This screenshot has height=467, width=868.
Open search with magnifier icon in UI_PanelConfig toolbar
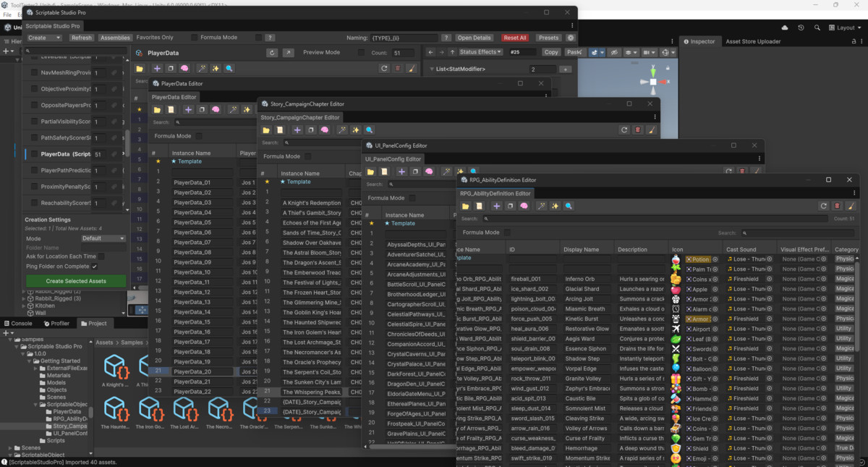[x=475, y=172]
